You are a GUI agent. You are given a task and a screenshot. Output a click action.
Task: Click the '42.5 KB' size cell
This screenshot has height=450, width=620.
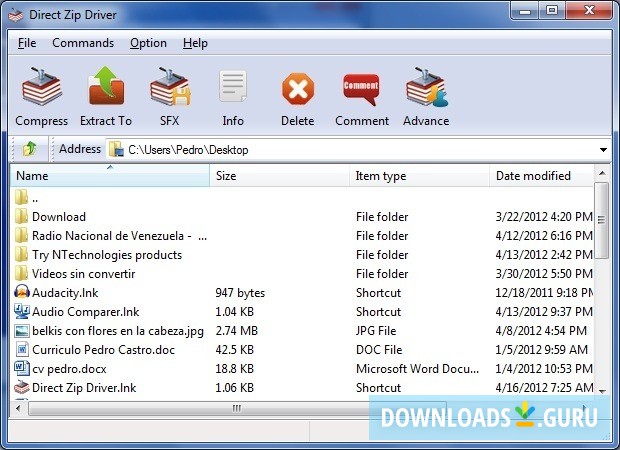[234, 350]
